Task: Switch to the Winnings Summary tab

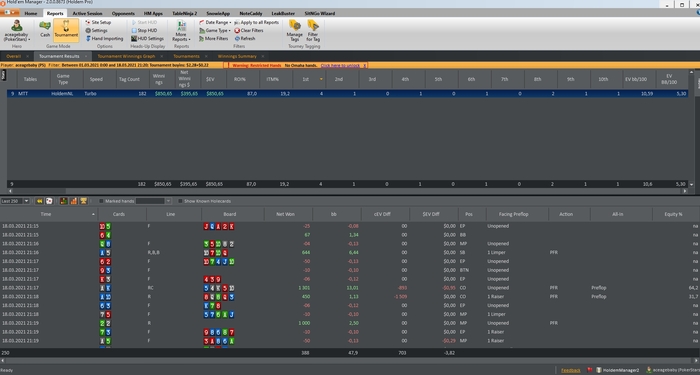Action: coord(237,56)
